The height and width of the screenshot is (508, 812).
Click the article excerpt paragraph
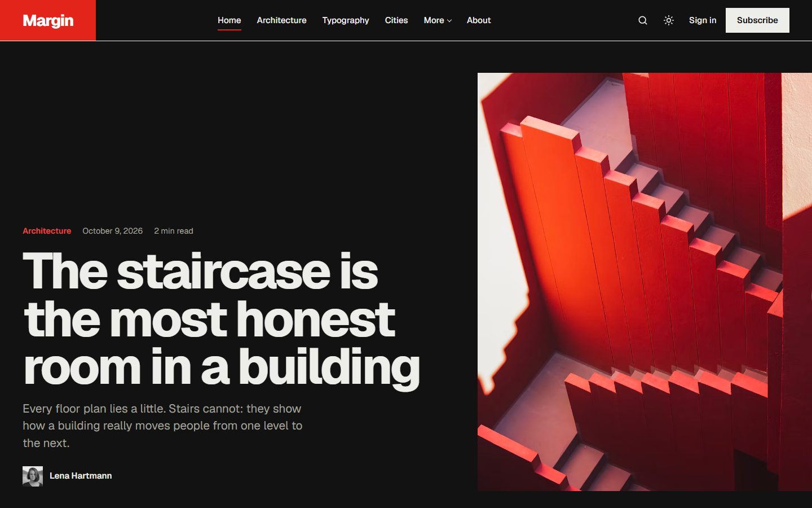[162, 426]
